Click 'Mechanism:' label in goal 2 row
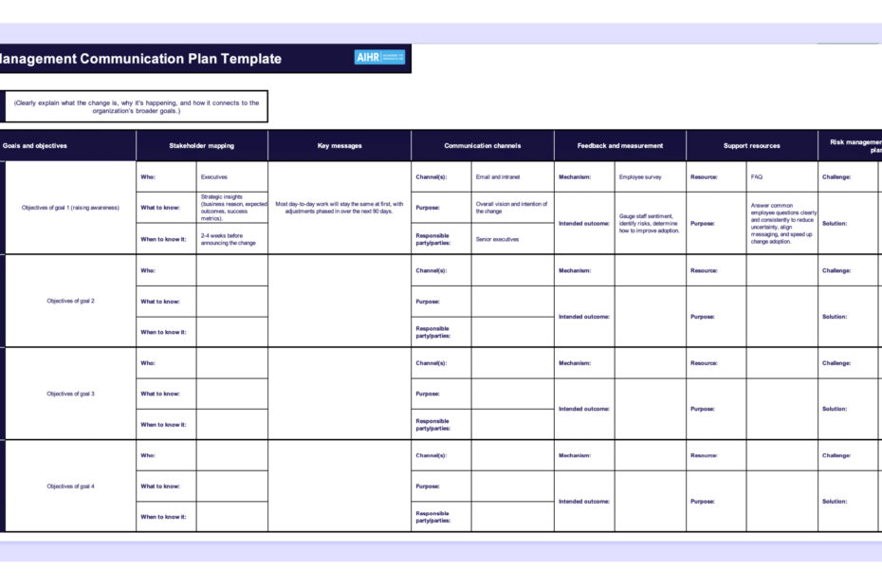882x588 pixels. click(575, 270)
